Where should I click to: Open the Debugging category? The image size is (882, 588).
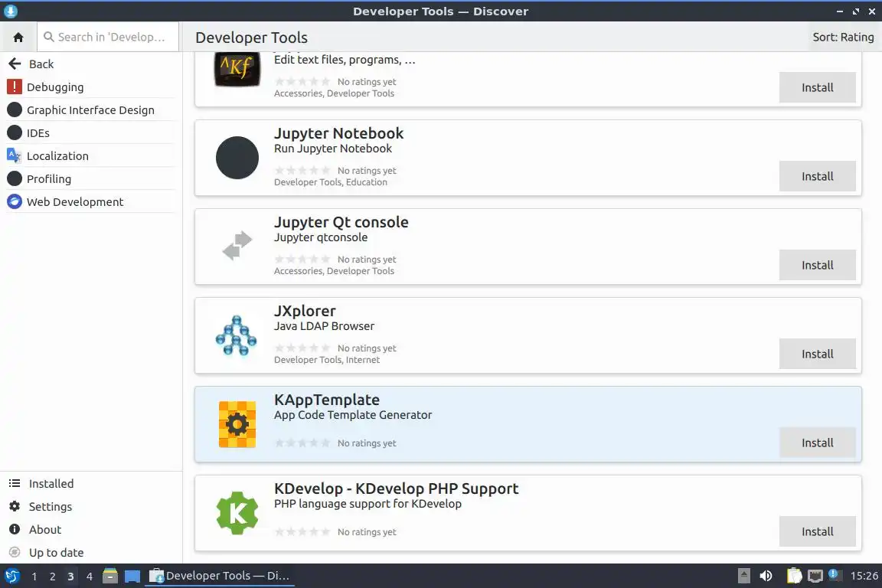pos(90,87)
